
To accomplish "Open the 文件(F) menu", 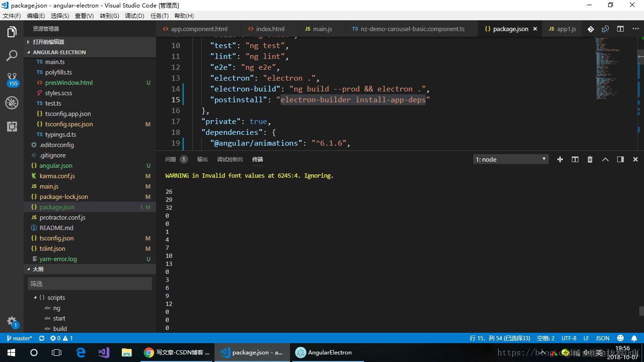I will coord(12,16).
